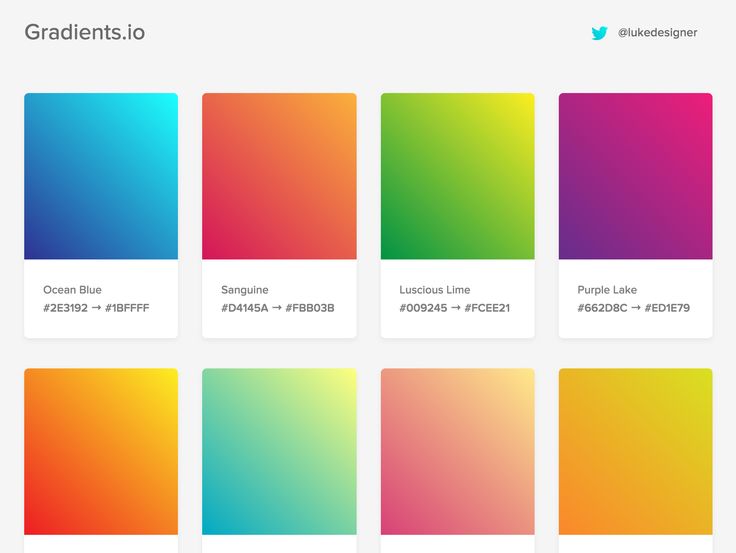The height and width of the screenshot is (553, 736).
Task: Click the arrow between #2E3192 and #1BFFFF
Action: coord(96,308)
